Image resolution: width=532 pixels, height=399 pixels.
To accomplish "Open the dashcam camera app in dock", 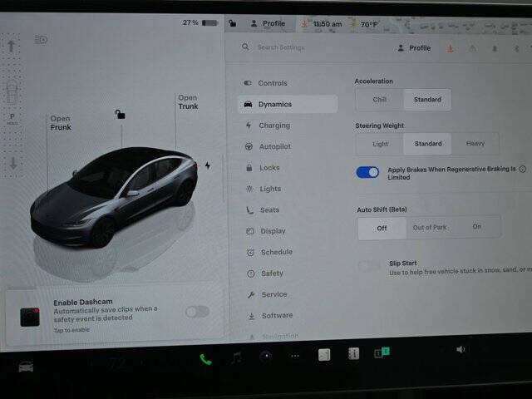I will click(266, 357).
